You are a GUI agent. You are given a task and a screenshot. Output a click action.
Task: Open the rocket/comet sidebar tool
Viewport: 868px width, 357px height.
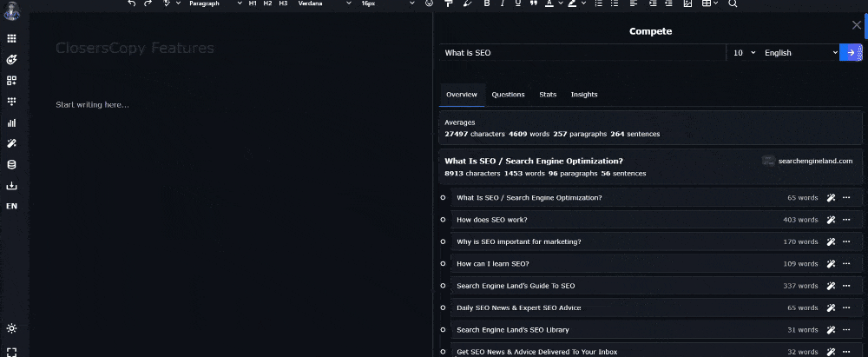[11, 59]
